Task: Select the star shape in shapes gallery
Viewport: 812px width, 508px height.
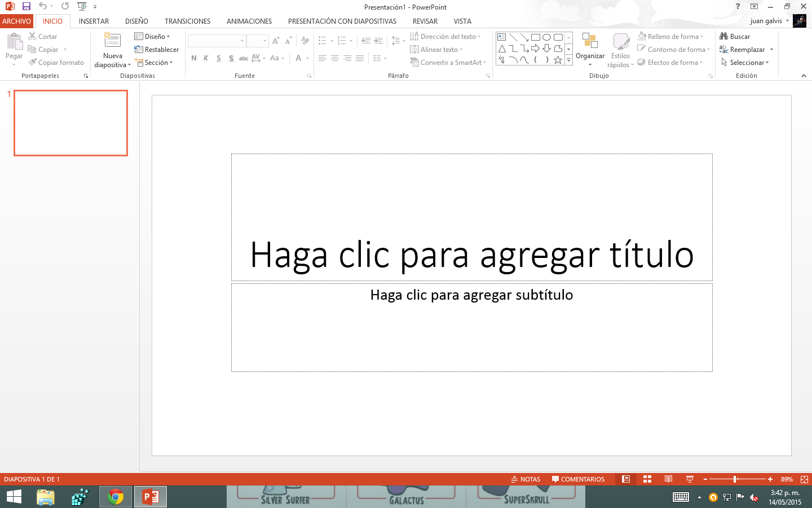Action: [x=558, y=60]
